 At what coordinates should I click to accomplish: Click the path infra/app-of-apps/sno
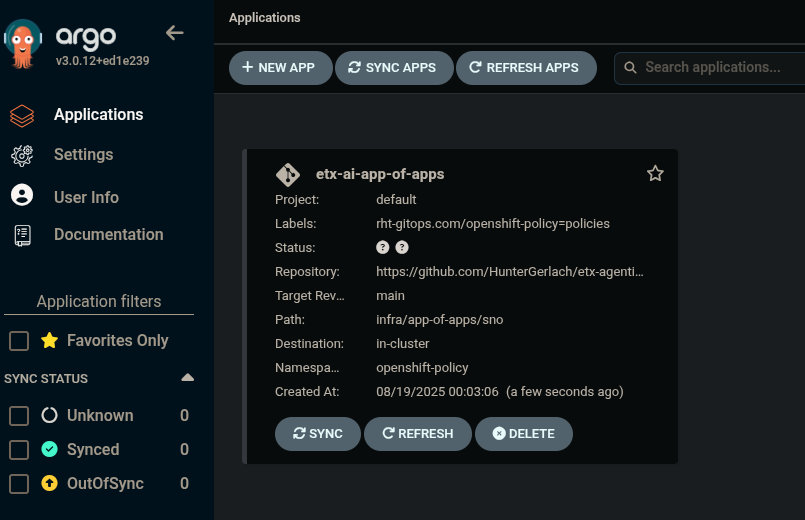(x=439, y=320)
